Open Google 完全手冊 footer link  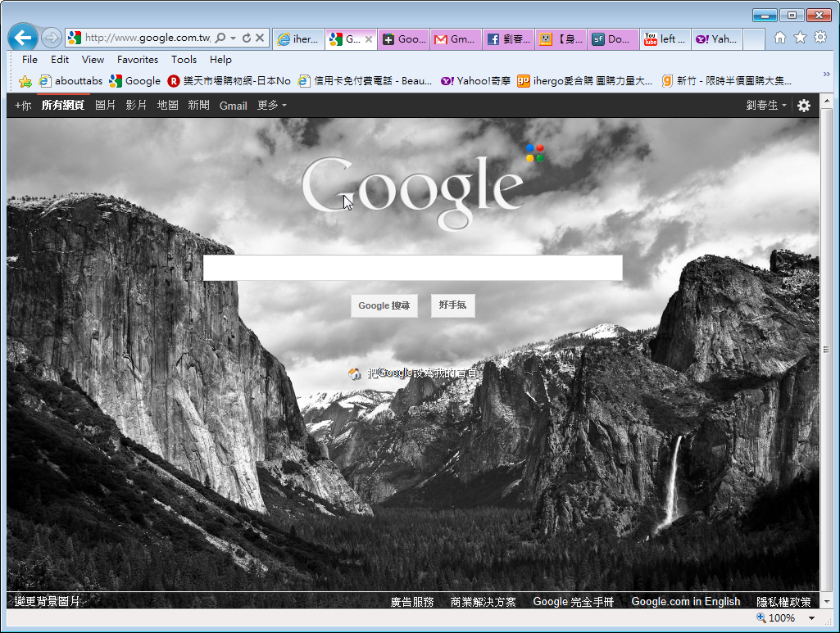[x=573, y=602]
